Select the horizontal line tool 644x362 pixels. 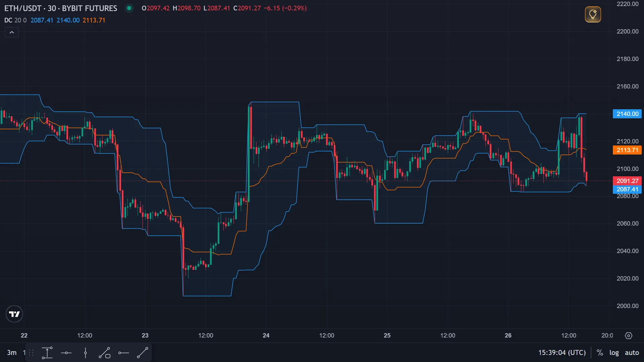click(66, 353)
